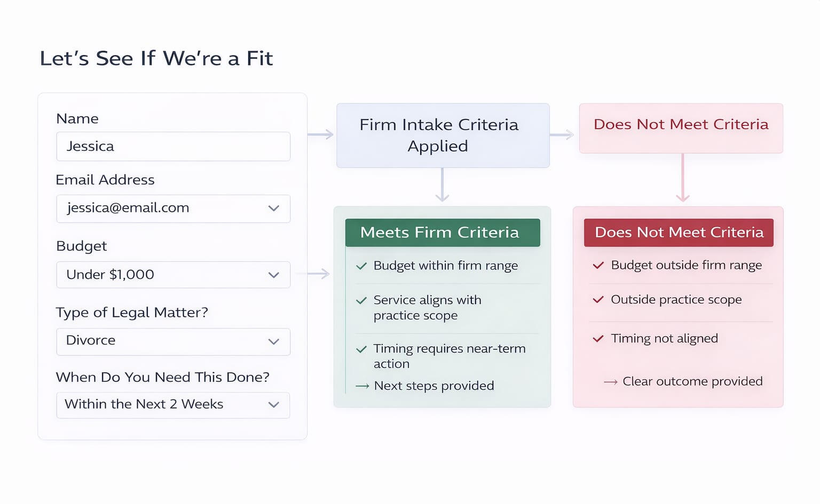Toggle the Budget within firm range checkmark
This screenshot has width=820, height=504.
point(361,266)
